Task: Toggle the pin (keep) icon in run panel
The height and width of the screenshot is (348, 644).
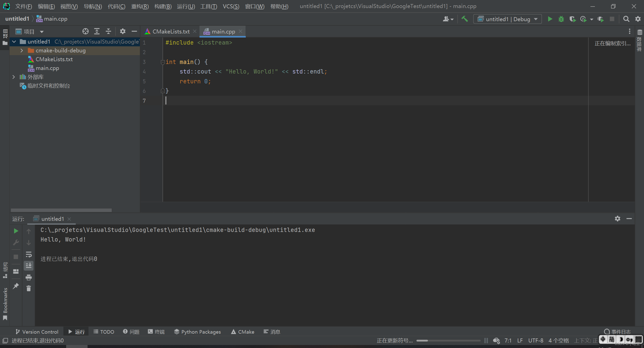Action: point(15,286)
